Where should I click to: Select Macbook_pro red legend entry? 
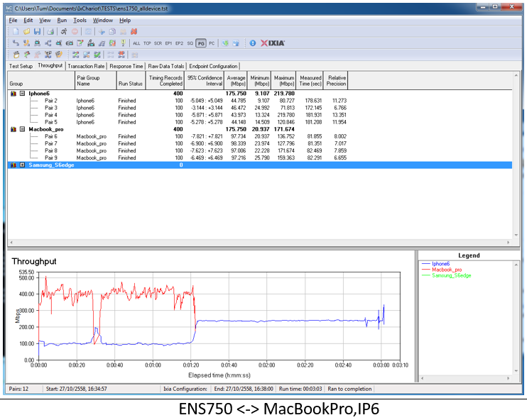click(x=442, y=270)
